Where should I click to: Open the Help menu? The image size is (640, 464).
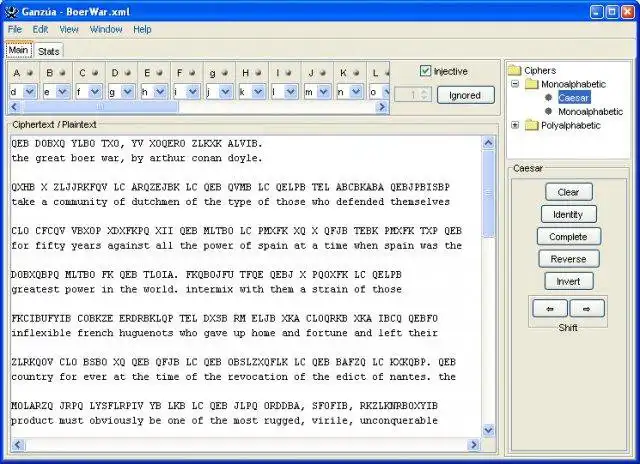(142, 29)
